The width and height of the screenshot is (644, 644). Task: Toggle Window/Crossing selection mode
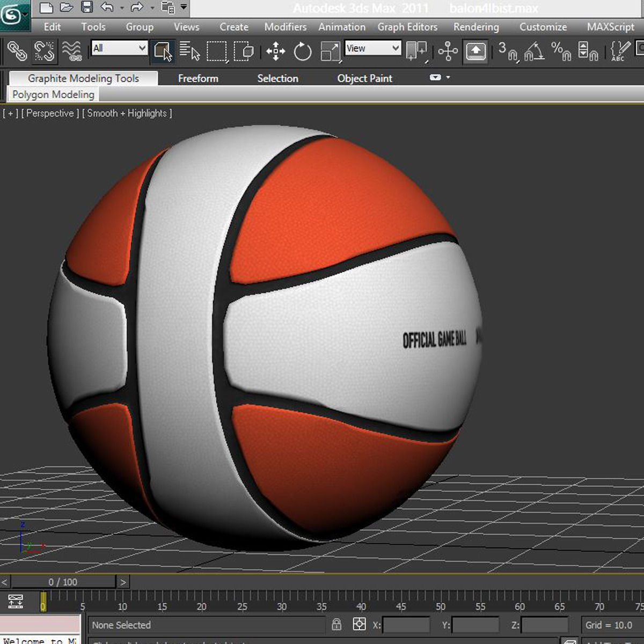(x=244, y=52)
